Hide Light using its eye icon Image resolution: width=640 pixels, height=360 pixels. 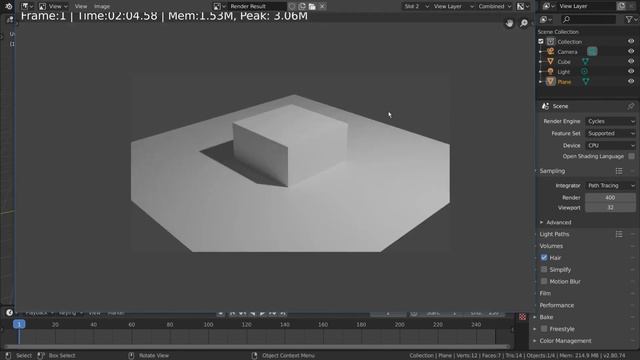coord(631,71)
